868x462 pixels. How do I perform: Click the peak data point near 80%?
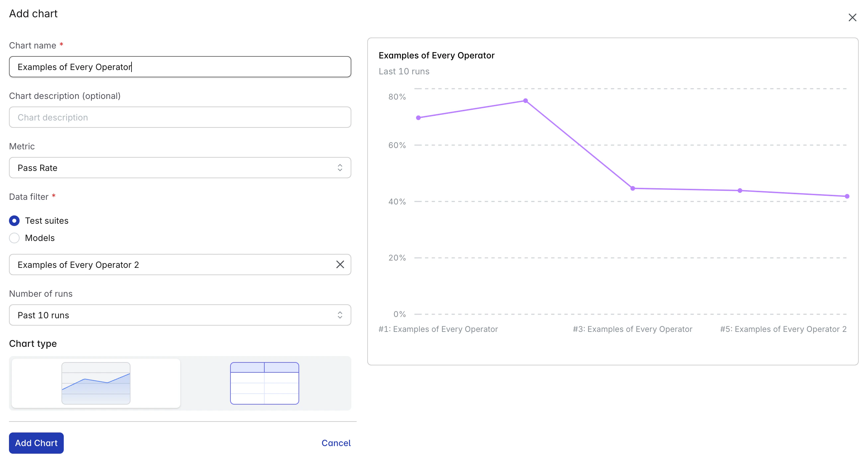525,100
